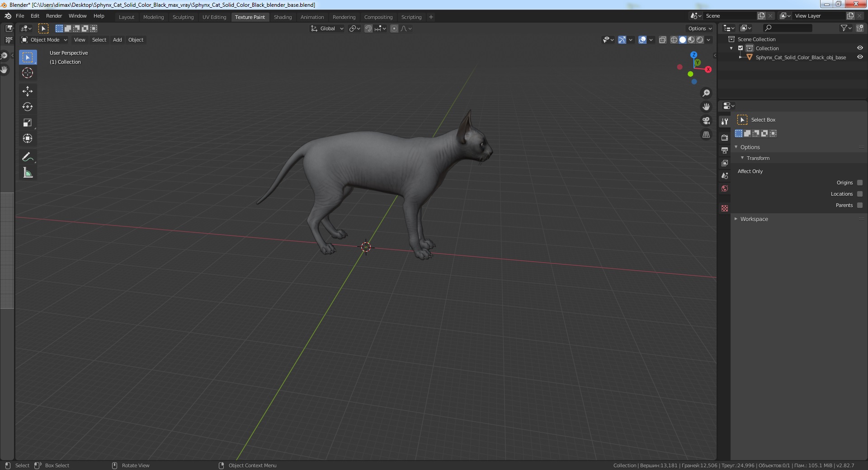Select wireframe viewport shading
Viewport: 868px width, 470px height.
point(674,40)
